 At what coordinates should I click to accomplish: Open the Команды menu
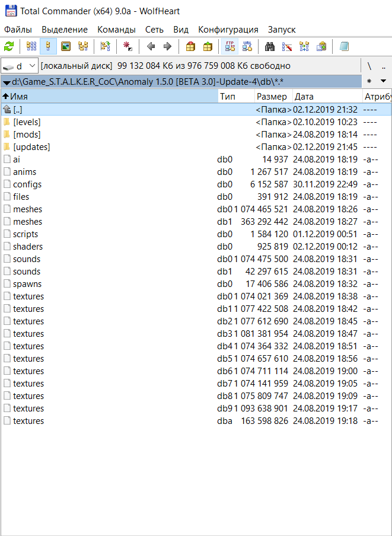tap(117, 30)
